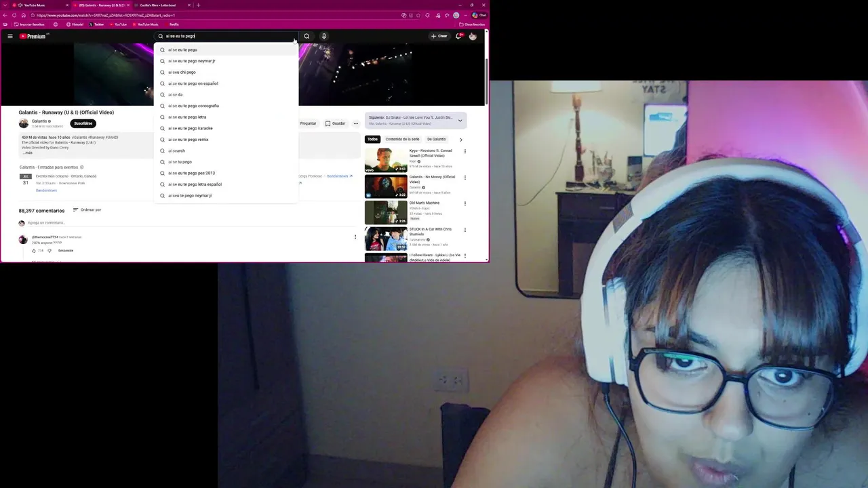This screenshot has width=868, height=488.
Task: Open the Twitter bookmark
Action: (96, 24)
